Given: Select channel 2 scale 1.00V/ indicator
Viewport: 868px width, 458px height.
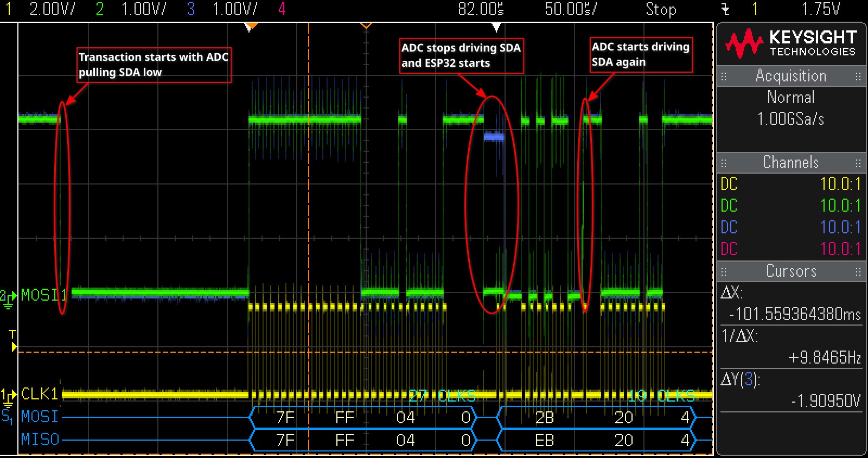Looking at the screenshot, I should (x=143, y=9).
